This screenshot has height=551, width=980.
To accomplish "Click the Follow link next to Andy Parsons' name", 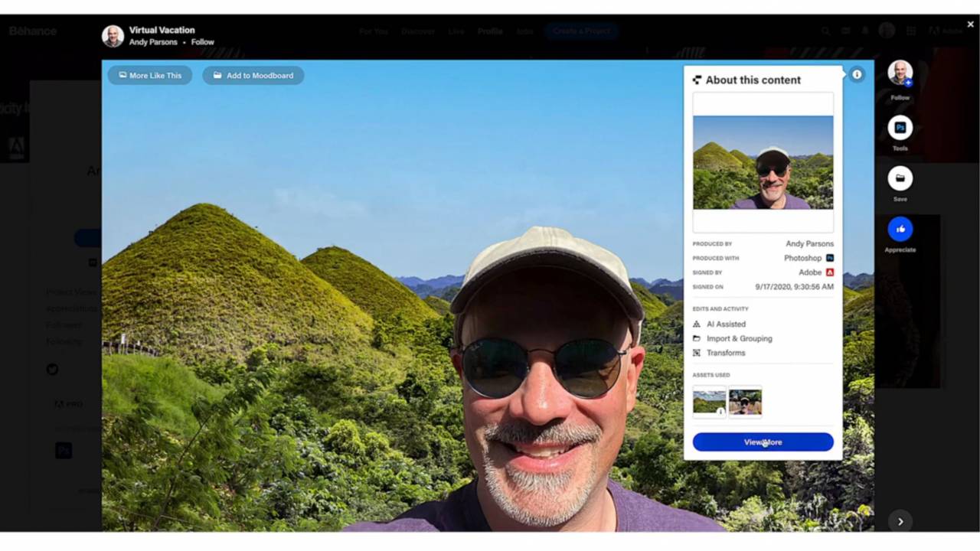I will tap(203, 42).
